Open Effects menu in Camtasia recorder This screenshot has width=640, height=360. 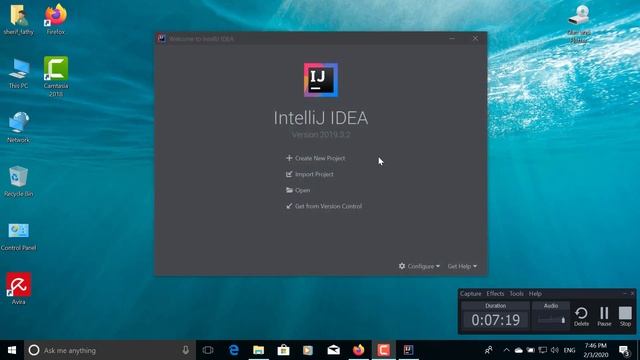[495, 293]
